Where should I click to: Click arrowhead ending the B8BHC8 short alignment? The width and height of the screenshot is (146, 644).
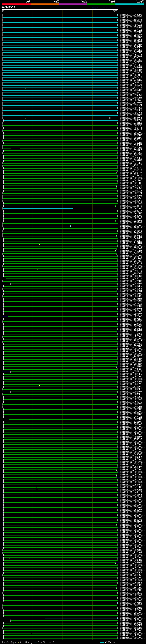pyautogui.click(x=110, y=118)
